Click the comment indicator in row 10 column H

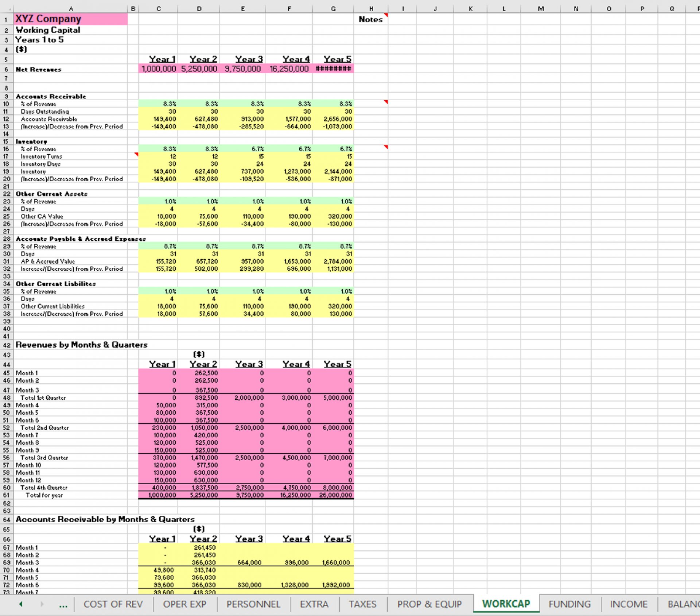386,102
